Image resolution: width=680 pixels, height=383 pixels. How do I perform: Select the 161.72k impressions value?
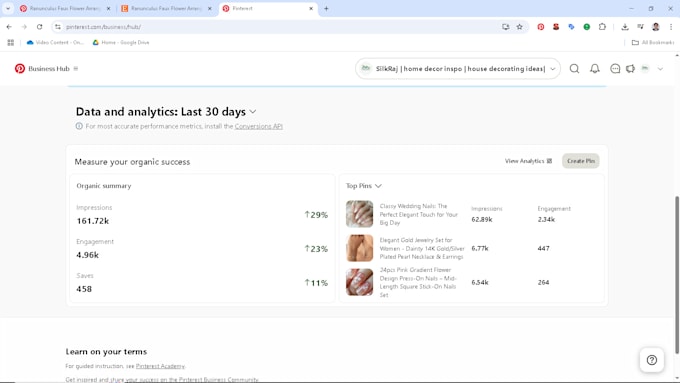(92, 221)
